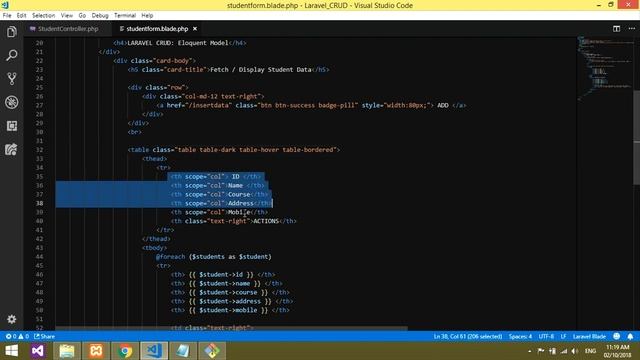Viewport: 640px width, 360px height.
Task: Open the Debug view in activity bar
Action: pos(11,102)
